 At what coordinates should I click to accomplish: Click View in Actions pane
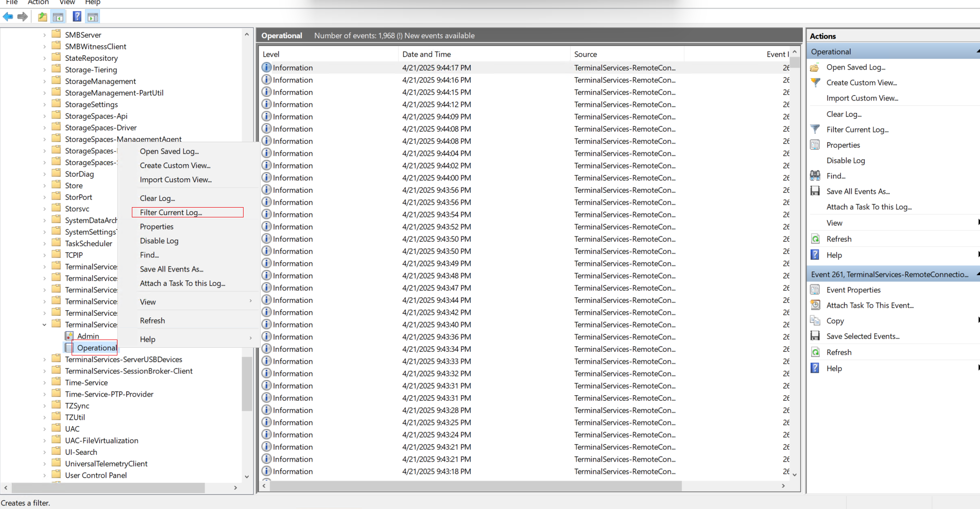coord(834,223)
